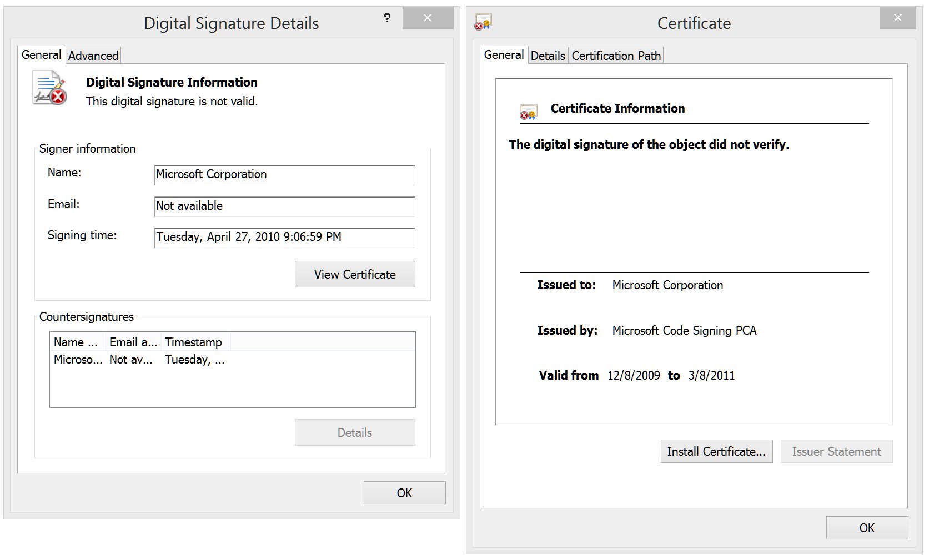Click the Digital Signature Information heading
The image size is (929, 560).
click(172, 82)
